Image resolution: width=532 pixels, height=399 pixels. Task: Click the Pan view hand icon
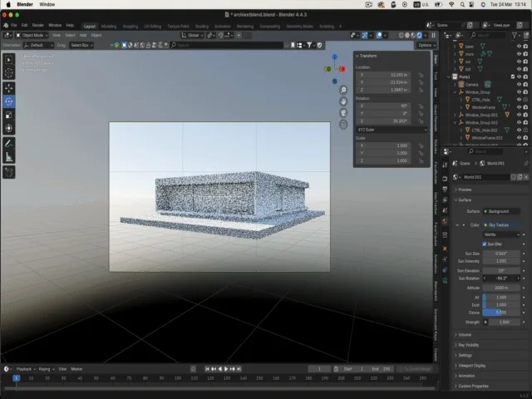[x=343, y=101]
